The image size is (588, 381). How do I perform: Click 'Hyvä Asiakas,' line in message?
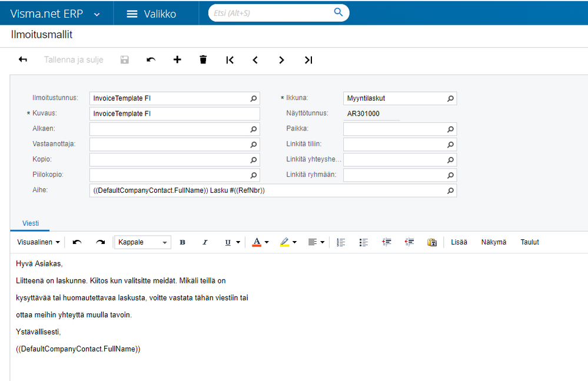[x=39, y=264]
